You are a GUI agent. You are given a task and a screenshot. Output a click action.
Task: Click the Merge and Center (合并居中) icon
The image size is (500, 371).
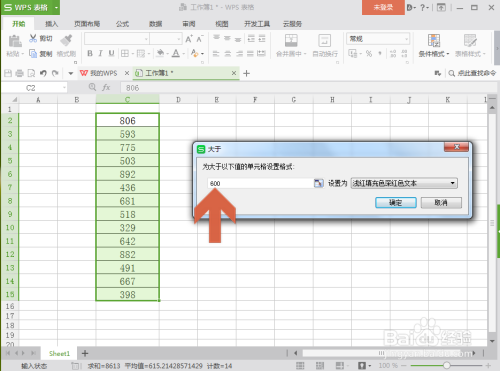point(291,41)
